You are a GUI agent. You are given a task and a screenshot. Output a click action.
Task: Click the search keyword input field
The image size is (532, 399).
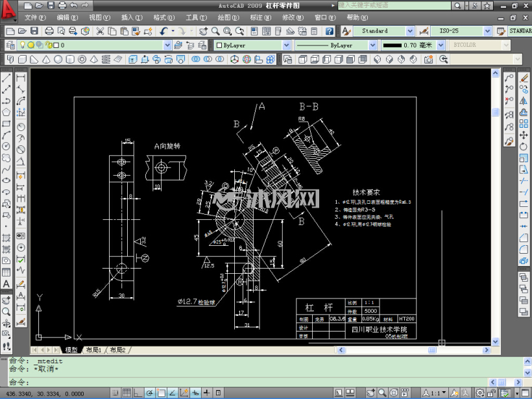pos(394,5)
